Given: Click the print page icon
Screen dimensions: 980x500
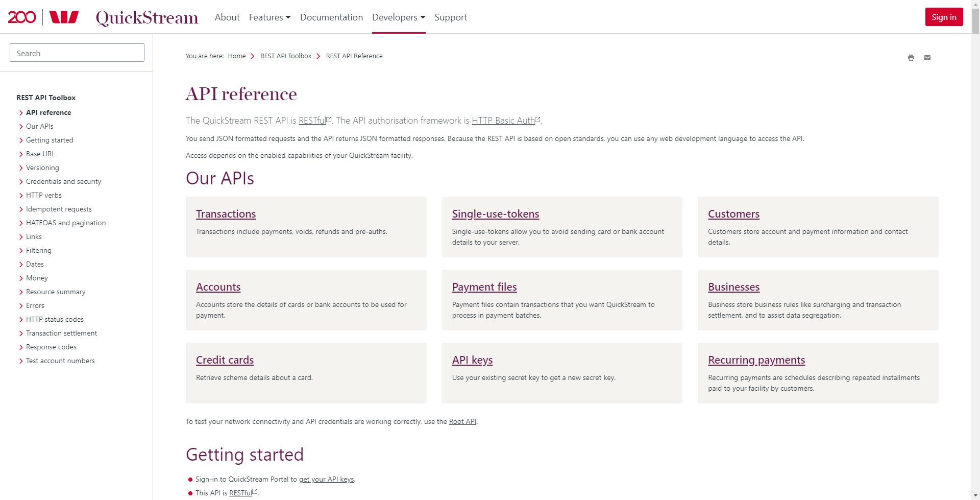Looking at the screenshot, I should point(911,58).
